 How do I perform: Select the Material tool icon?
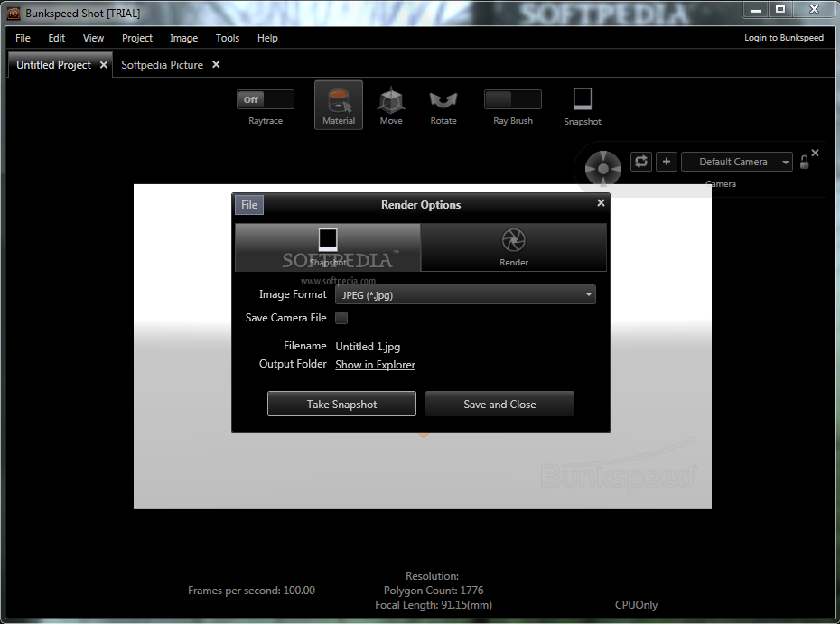coord(339,105)
